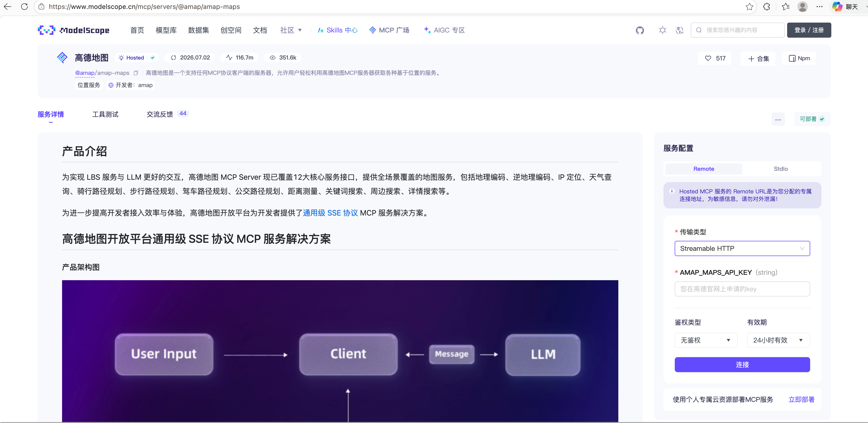Open the Npm package link

[x=799, y=58]
